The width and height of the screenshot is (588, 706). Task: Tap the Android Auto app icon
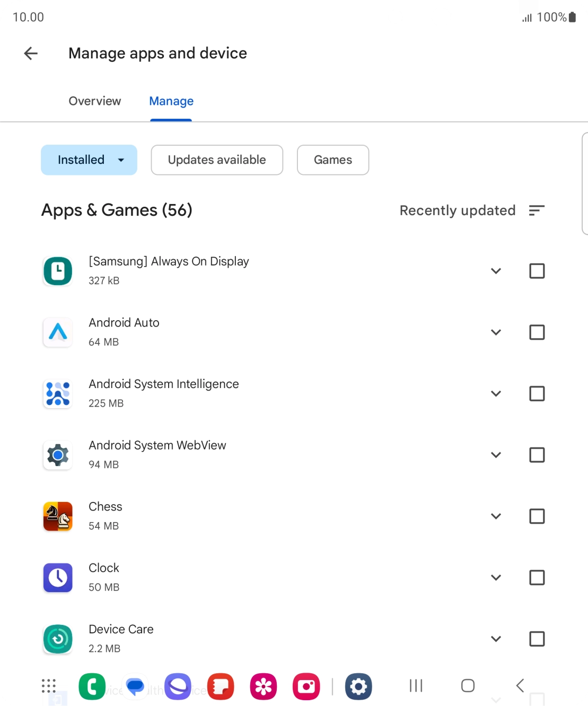pos(58,332)
